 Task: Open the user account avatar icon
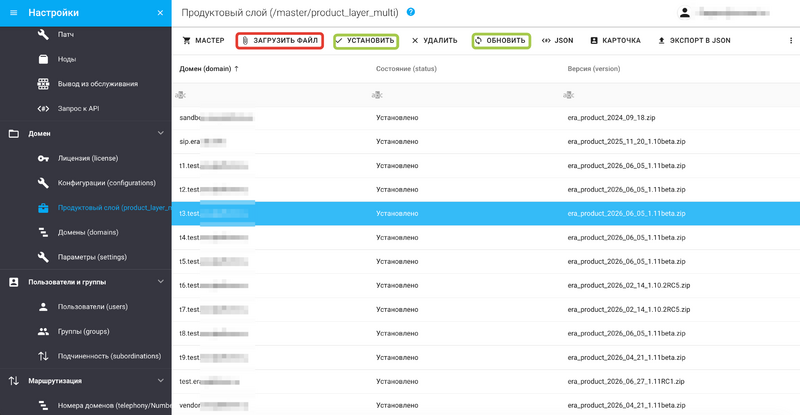[685, 13]
